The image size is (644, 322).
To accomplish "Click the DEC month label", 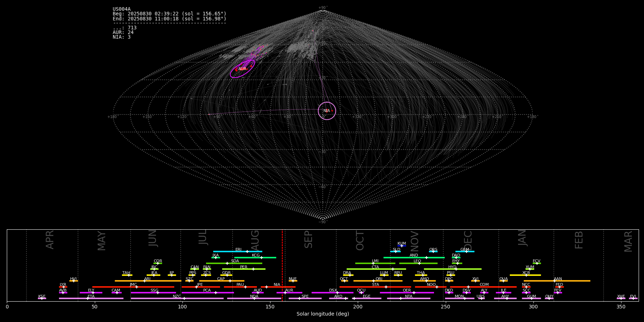I will tap(468, 240).
